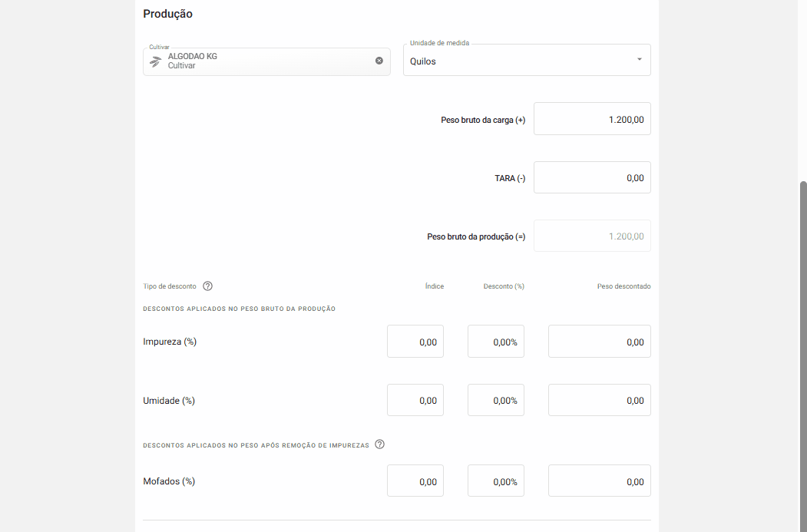This screenshot has width=807, height=532.
Task: Edit the Impureza desconto percentage field
Action: (496, 342)
